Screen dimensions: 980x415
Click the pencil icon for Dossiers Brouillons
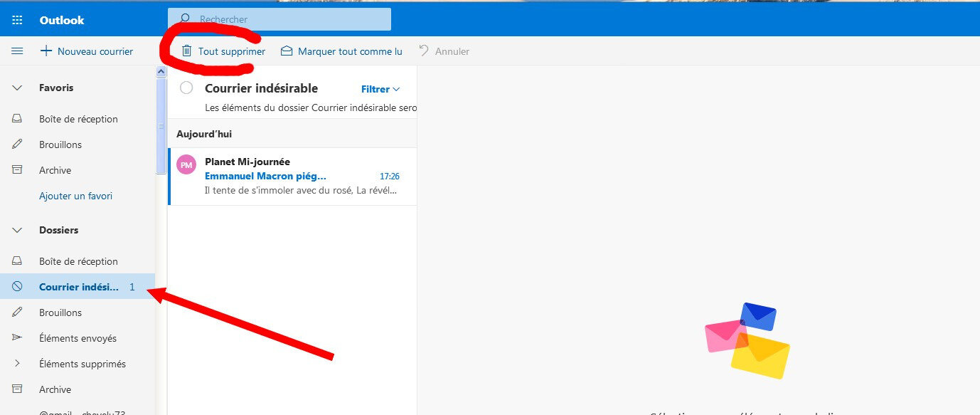pyautogui.click(x=17, y=312)
